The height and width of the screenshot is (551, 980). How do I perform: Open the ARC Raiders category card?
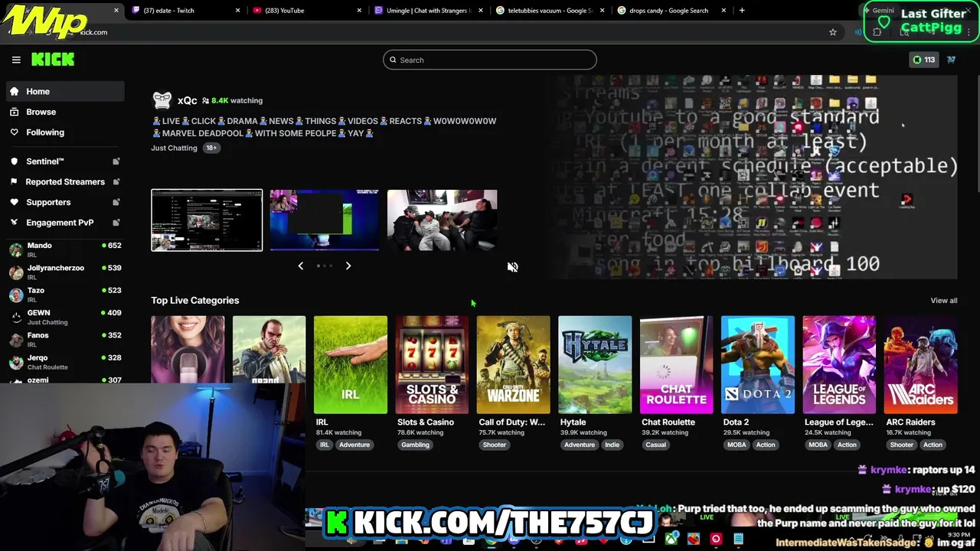point(921,364)
